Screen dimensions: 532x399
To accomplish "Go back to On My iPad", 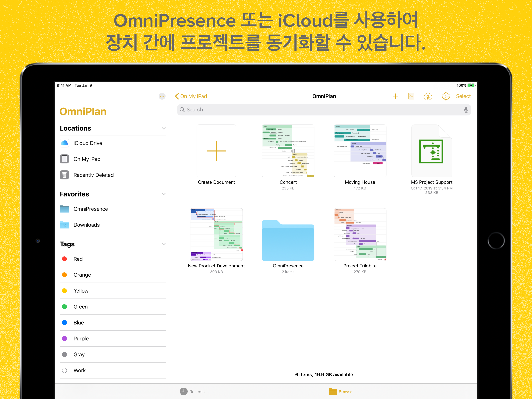I will tap(191, 96).
